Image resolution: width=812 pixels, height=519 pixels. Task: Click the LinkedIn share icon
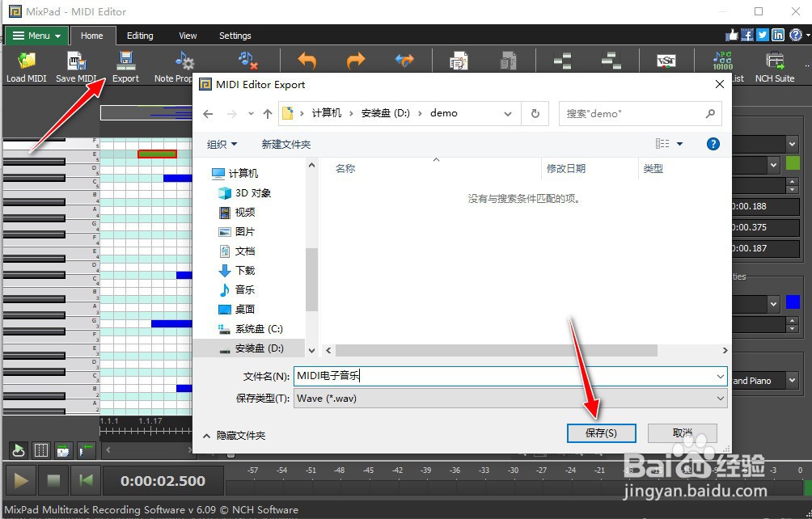[778, 35]
